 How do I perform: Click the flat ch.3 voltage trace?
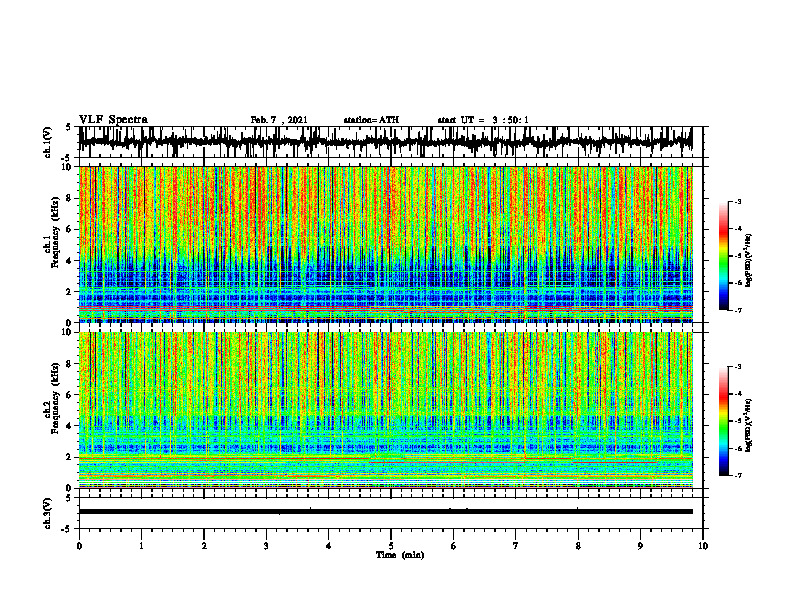385,512
